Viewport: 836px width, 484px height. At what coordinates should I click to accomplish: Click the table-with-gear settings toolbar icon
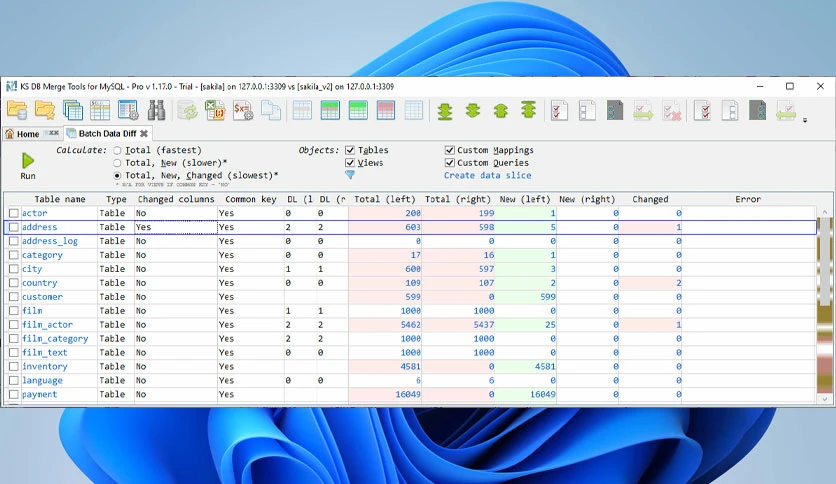click(128, 110)
